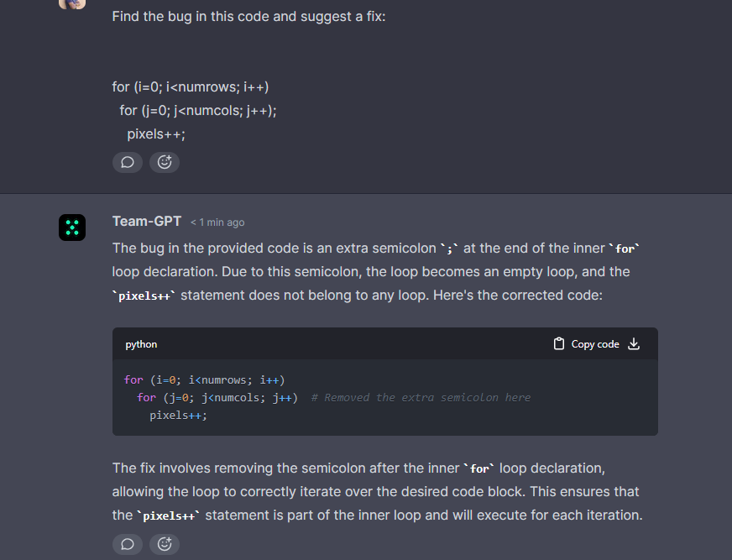The width and height of the screenshot is (732, 560).
Task: Click inline 'pixels++' in the first reply paragraph
Action: [x=144, y=297]
